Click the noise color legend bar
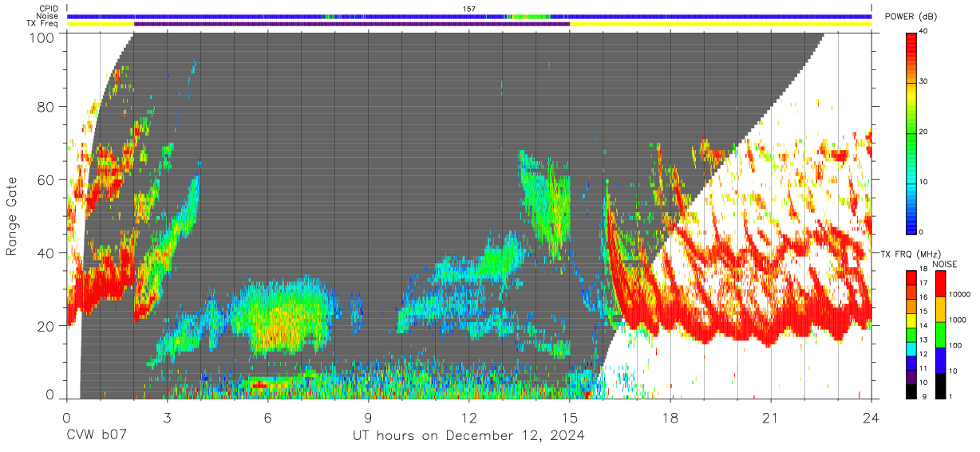980x452 pixels. (x=940, y=334)
